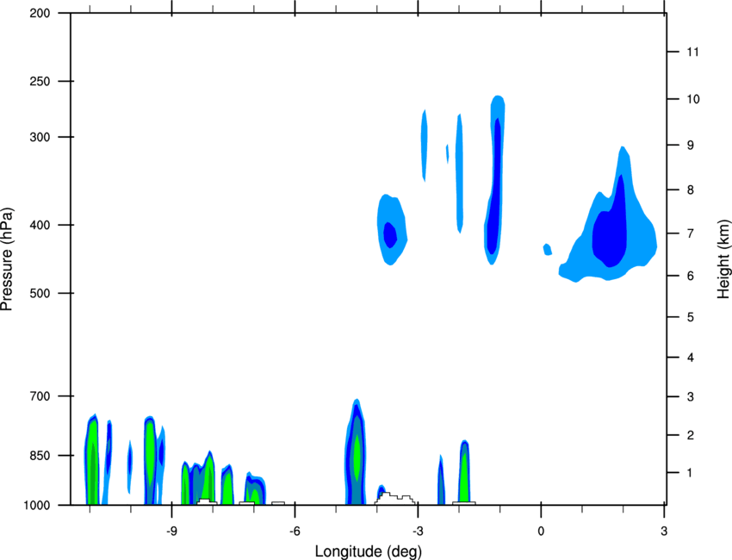Pick the 9 km height label
The height and width of the screenshot is (560, 732).
click(691, 146)
